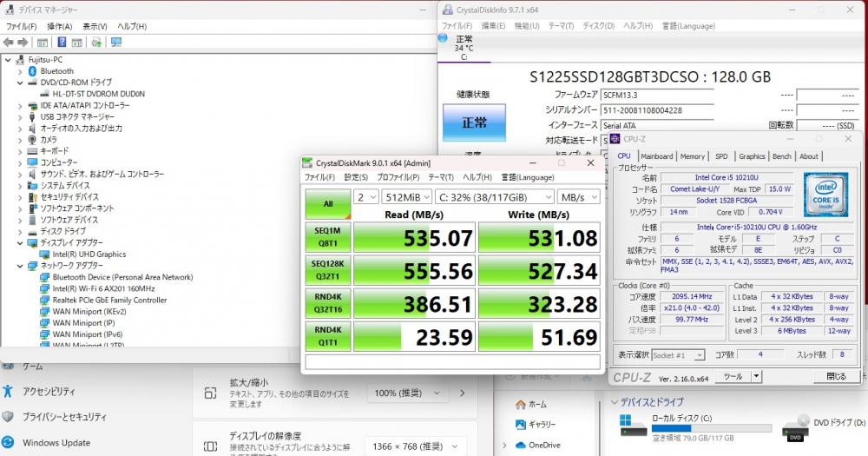
Task: Click the Intel Core i5 logo in CPU-Z
Action: pos(825,194)
